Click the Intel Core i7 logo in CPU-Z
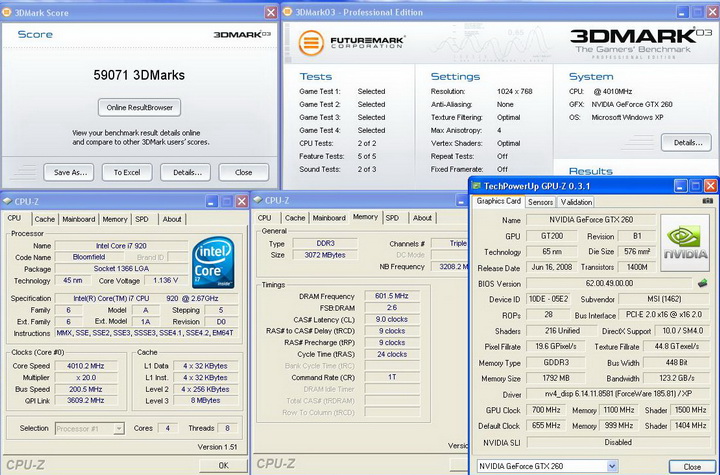Viewport: 720px width, 475px height. pyautogui.click(x=213, y=262)
